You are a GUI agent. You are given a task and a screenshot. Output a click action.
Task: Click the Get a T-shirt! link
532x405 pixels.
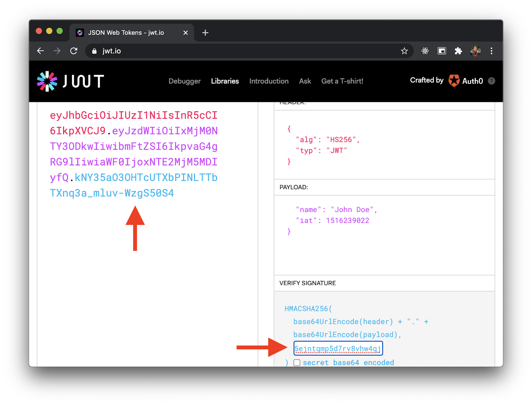[x=342, y=81]
